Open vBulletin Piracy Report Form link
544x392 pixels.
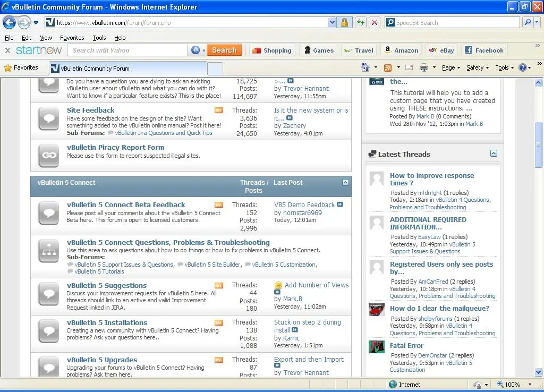tap(115, 148)
